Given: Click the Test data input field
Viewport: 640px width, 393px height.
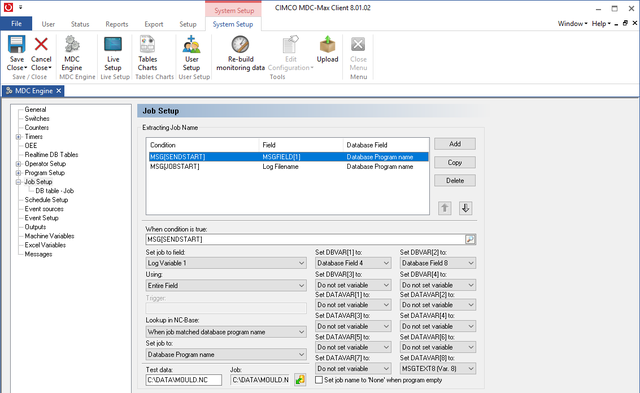Looking at the screenshot, I should pos(184,380).
